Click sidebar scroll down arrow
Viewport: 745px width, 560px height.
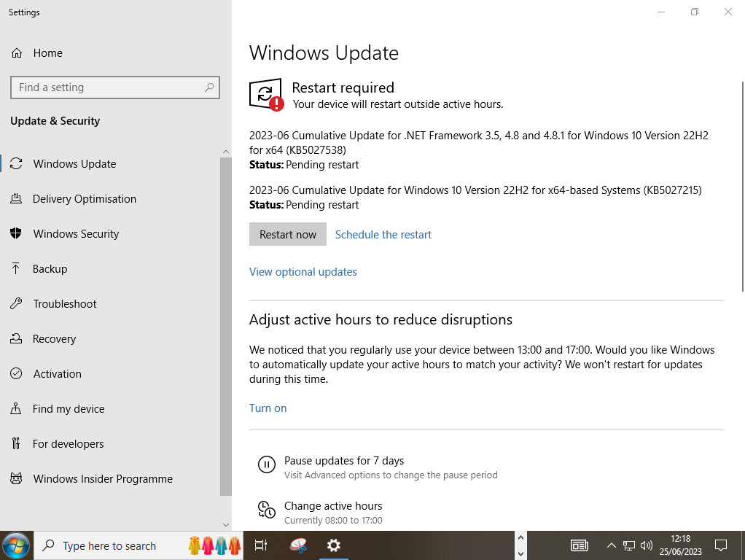tap(226, 525)
